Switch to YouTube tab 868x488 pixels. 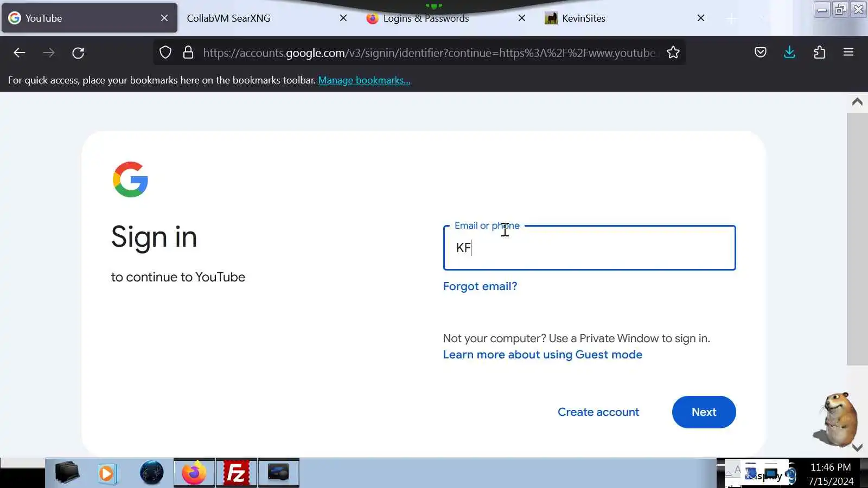(x=90, y=18)
